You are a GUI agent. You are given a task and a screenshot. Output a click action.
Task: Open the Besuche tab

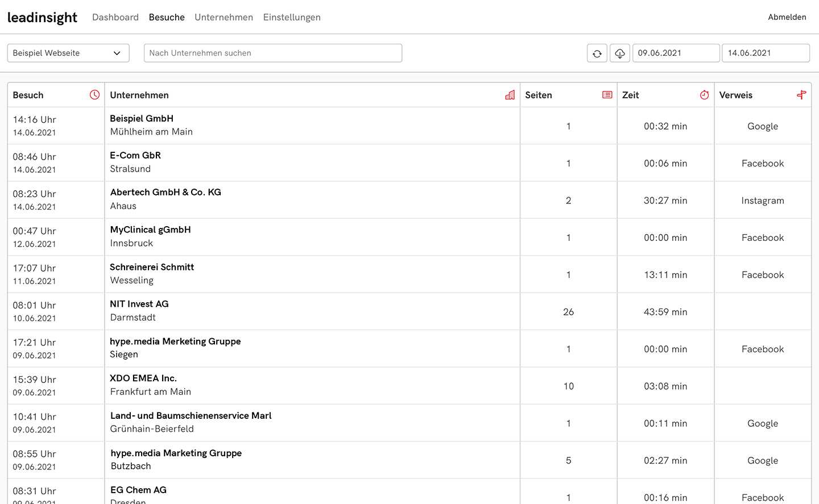(x=167, y=17)
